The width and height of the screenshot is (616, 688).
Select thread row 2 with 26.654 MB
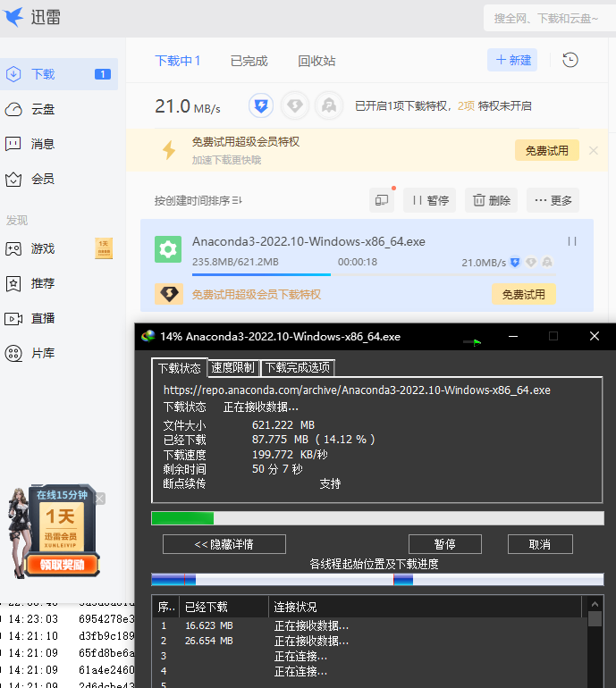pyautogui.click(x=369, y=641)
